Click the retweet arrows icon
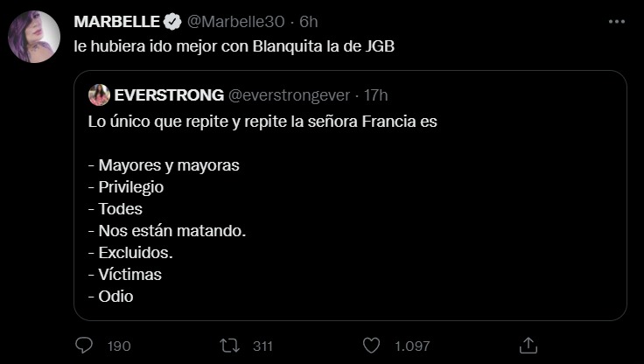 [x=229, y=346]
